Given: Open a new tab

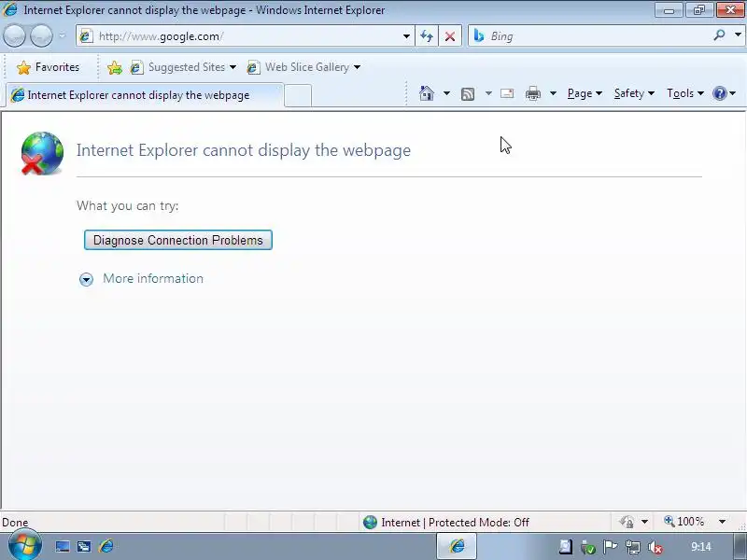Looking at the screenshot, I should click(x=298, y=95).
